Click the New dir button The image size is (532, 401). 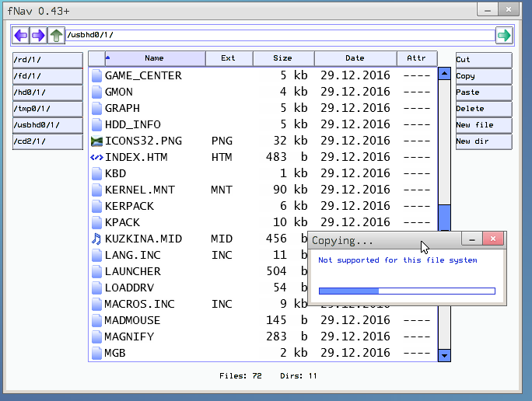(x=483, y=141)
